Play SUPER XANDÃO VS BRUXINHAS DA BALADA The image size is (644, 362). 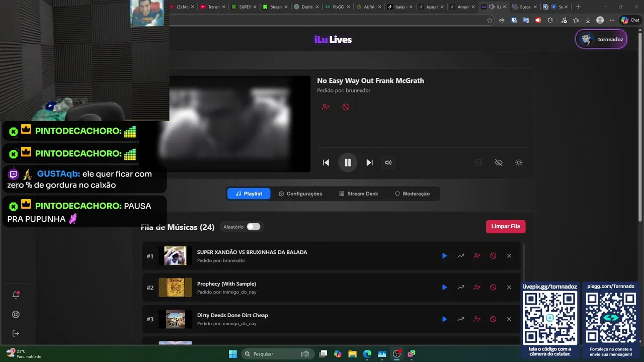pyautogui.click(x=444, y=256)
